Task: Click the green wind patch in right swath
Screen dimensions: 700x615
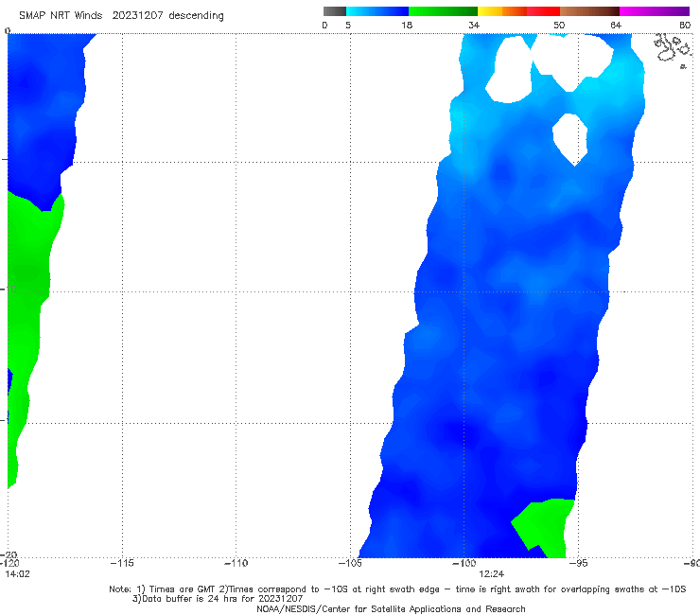Action: click(x=546, y=527)
